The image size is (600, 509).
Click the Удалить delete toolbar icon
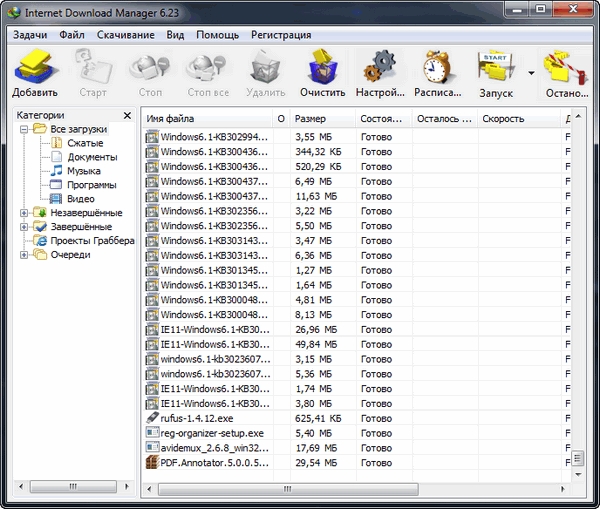(x=265, y=67)
